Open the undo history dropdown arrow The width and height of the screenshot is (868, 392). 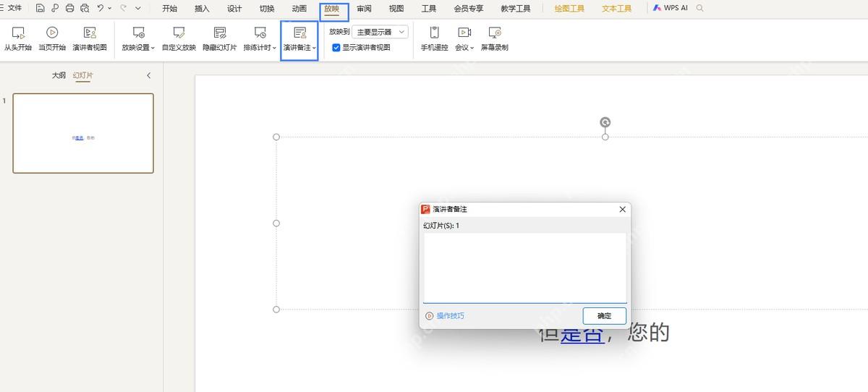point(109,9)
